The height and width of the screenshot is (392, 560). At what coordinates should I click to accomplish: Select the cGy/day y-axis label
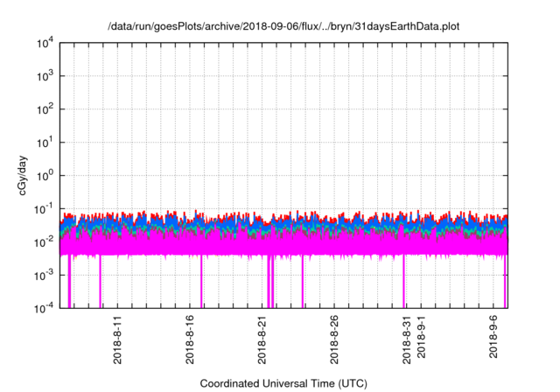[x=22, y=175]
